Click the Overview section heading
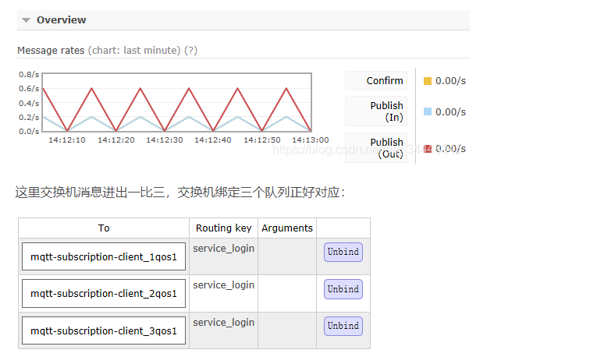Viewport: 597px width, 364px height. (62, 20)
